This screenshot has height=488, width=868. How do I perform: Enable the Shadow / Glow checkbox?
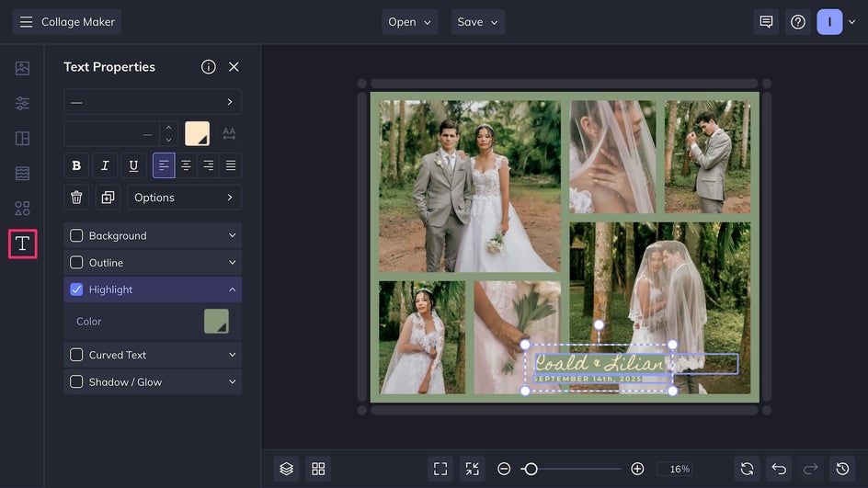[76, 381]
